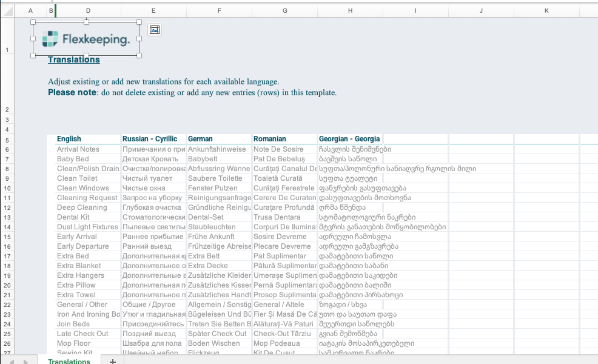Click the Romanian header cell
The width and height of the screenshot is (598, 364).
point(285,139)
